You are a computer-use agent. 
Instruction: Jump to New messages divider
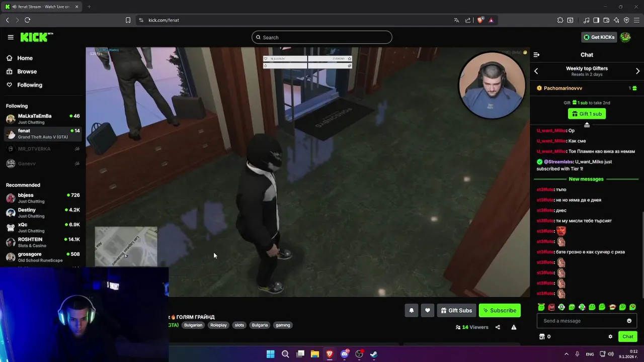coord(586,179)
